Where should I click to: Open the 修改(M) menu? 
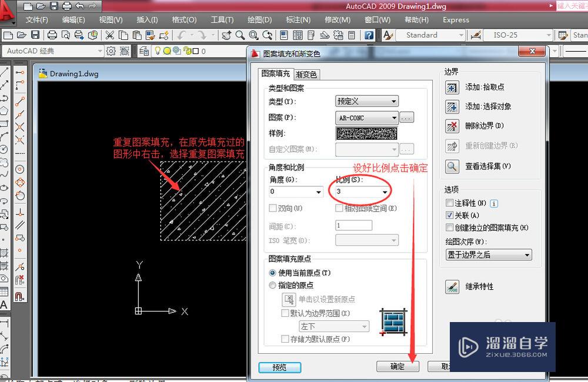[337, 20]
